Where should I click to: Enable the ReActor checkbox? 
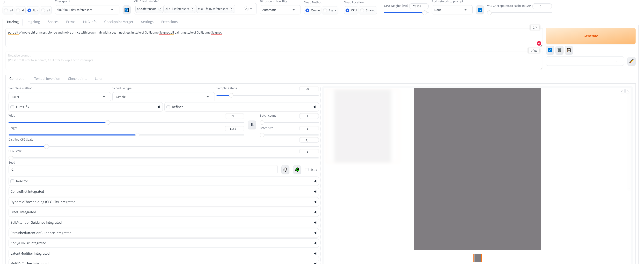(12, 181)
